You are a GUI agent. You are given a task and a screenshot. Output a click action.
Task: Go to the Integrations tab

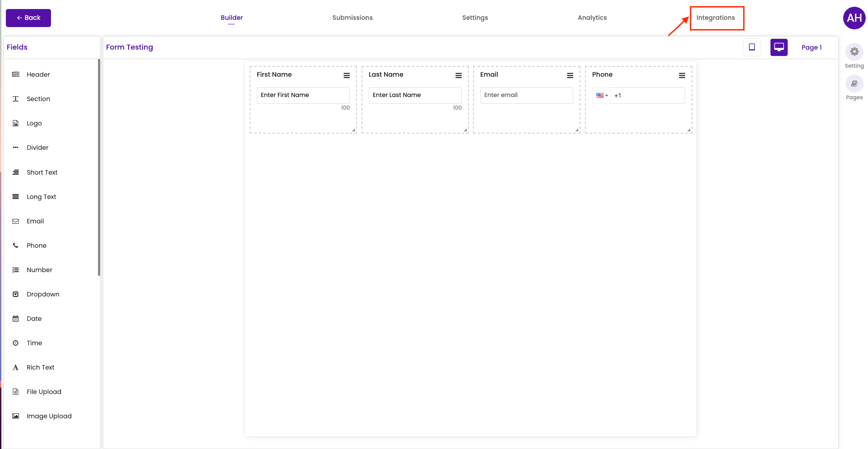tap(715, 18)
